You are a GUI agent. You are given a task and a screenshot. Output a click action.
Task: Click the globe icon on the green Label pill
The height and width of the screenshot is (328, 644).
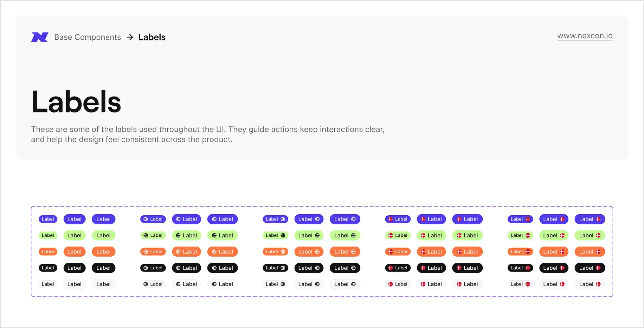(146, 235)
